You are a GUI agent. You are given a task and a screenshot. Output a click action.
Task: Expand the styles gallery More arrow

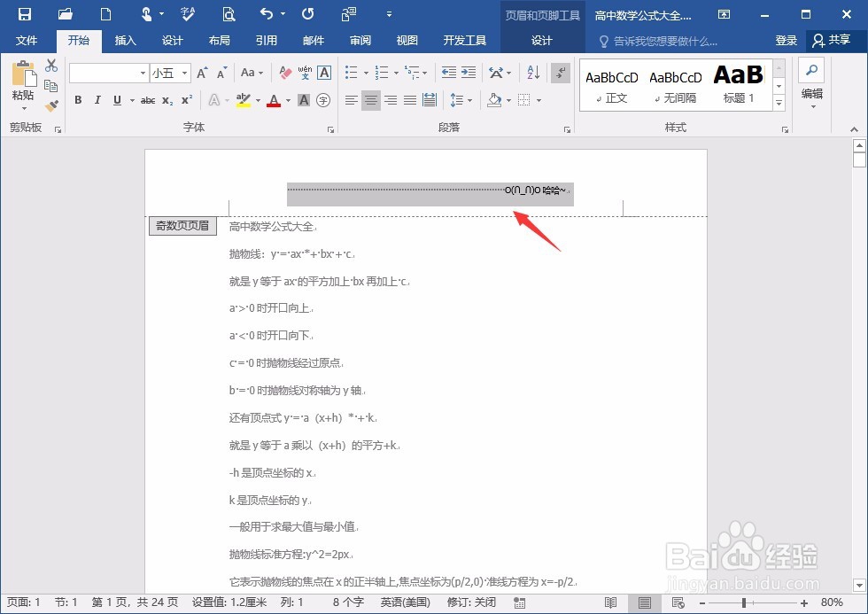coord(779,103)
